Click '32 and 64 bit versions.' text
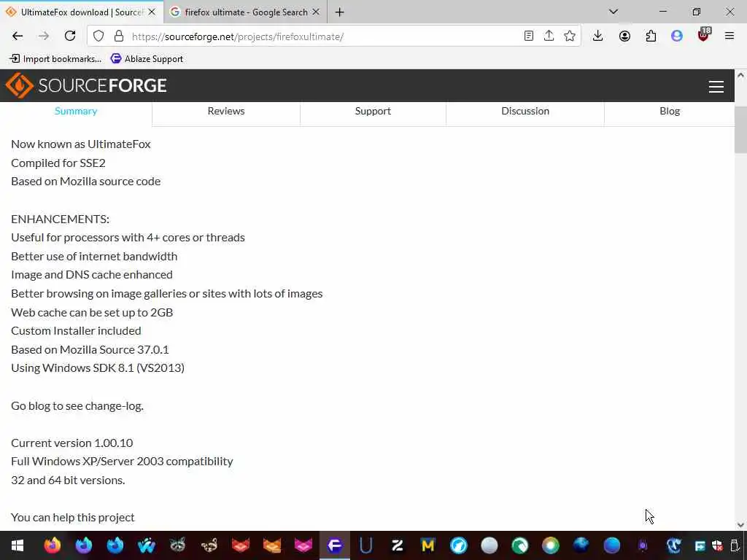Screen dimensions: 747x560 [68, 481]
